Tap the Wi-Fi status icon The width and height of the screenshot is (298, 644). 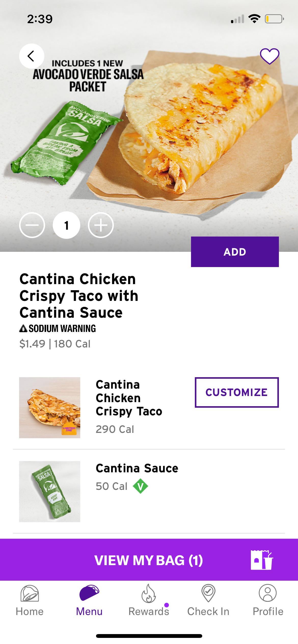pos(254,19)
